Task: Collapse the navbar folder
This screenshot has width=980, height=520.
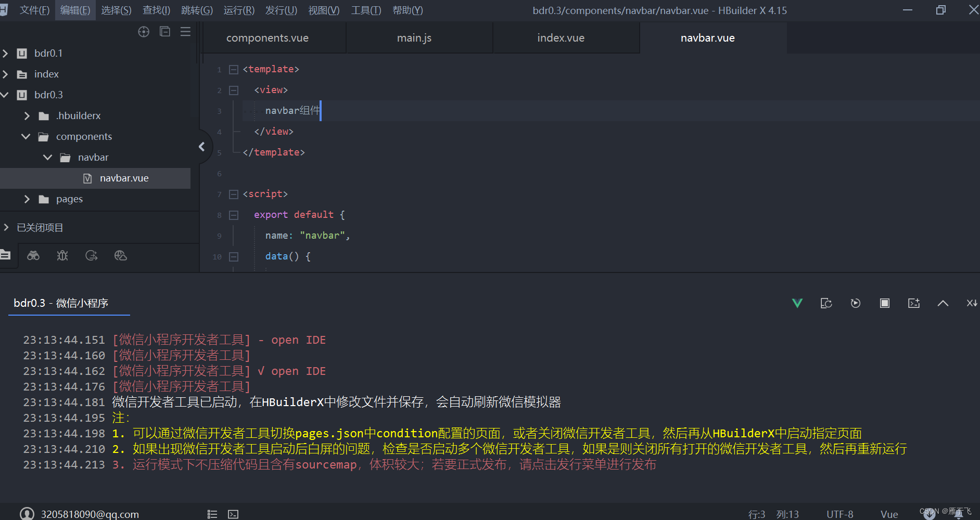Action: point(48,158)
